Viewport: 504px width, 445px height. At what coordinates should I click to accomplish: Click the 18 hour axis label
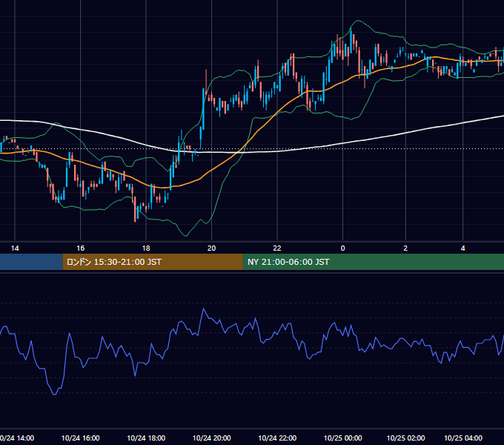coord(146,248)
